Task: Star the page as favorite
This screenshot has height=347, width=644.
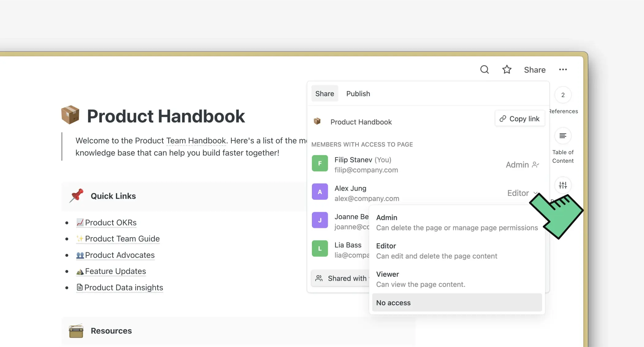Action: click(x=507, y=70)
